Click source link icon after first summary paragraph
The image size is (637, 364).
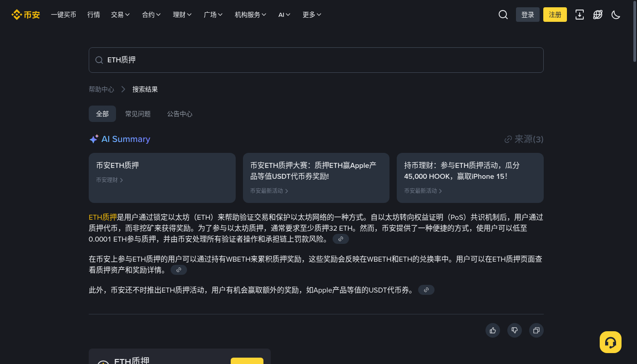click(x=341, y=239)
